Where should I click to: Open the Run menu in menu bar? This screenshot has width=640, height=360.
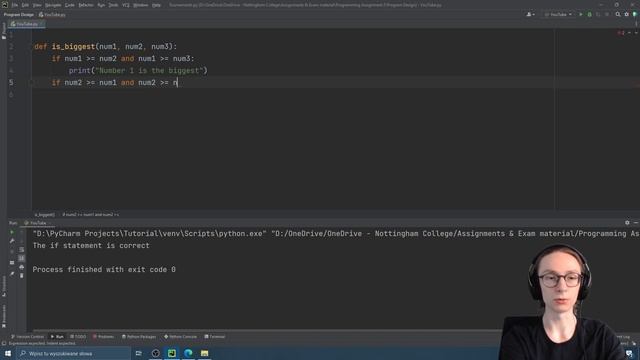[101, 5]
